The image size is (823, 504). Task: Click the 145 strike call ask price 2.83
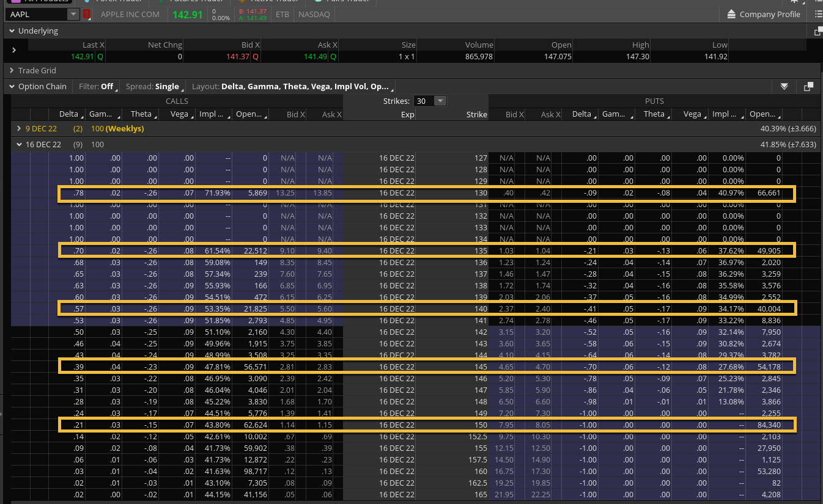(x=324, y=367)
